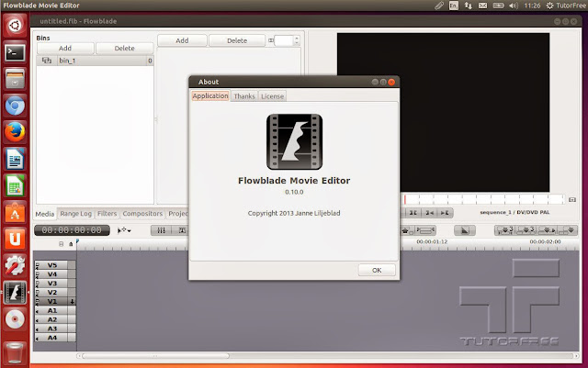Click the media panel Delete button
This screenshot has width=588, height=368.
(237, 40)
